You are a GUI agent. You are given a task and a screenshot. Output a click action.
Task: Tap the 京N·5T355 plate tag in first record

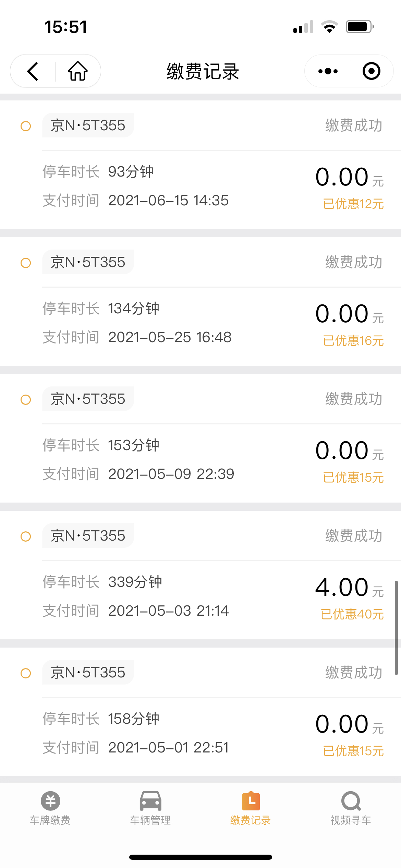pyautogui.click(x=88, y=125)
